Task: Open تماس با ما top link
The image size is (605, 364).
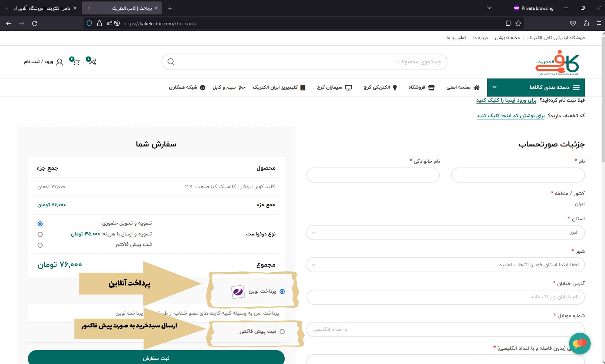Action: 456,38
